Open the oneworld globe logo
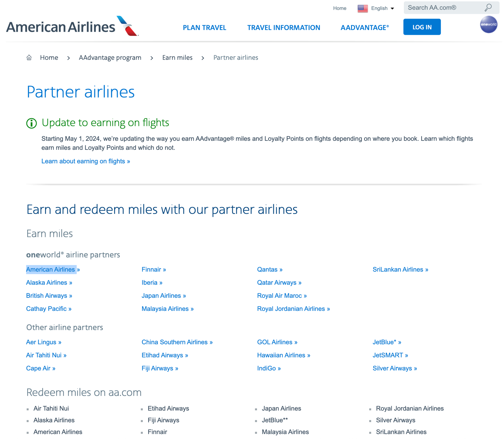504x439 pixels. pyautogui.click(x=488, y=24)
